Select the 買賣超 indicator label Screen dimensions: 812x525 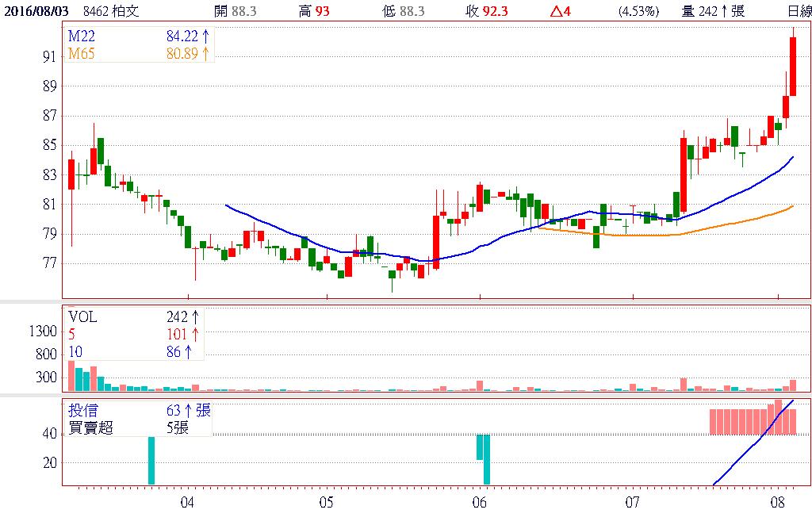pyautogui.click(x=90, y=427)
